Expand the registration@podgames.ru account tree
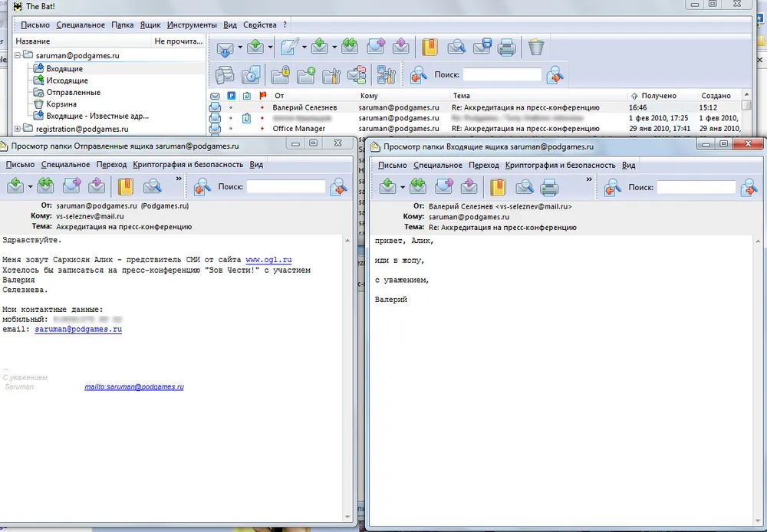This screenshot has width=767, height=532. pos(18,129)
